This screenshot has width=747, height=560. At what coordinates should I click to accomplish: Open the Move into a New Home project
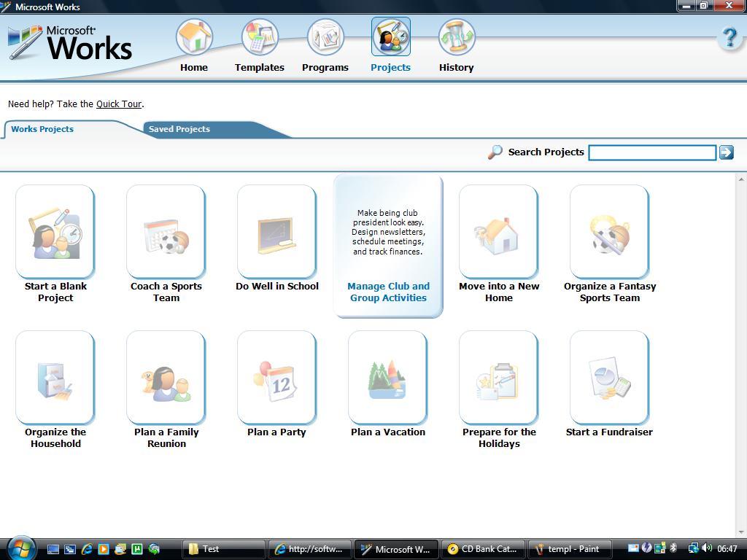(499, 231)
